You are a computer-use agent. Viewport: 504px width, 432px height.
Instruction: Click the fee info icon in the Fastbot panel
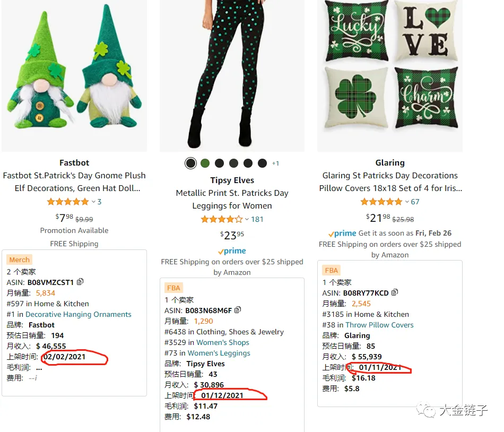(x=36, y=378)
